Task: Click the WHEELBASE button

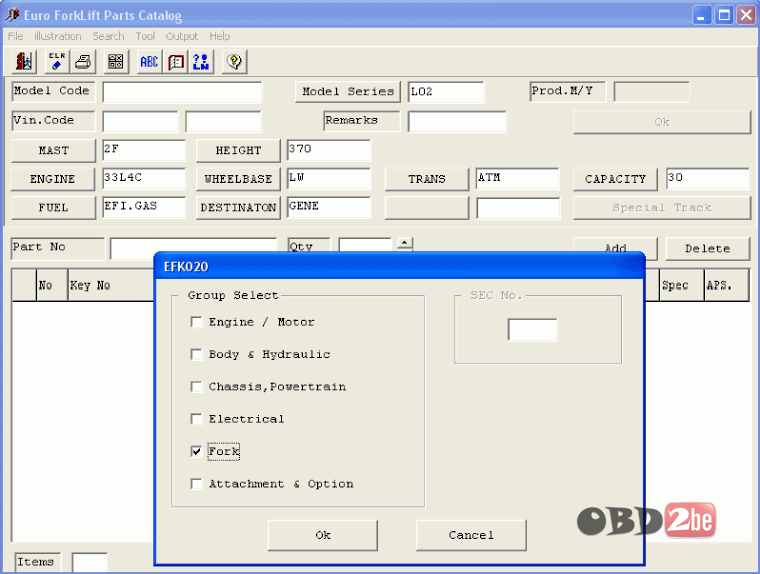Action: (x=238, y=179)
